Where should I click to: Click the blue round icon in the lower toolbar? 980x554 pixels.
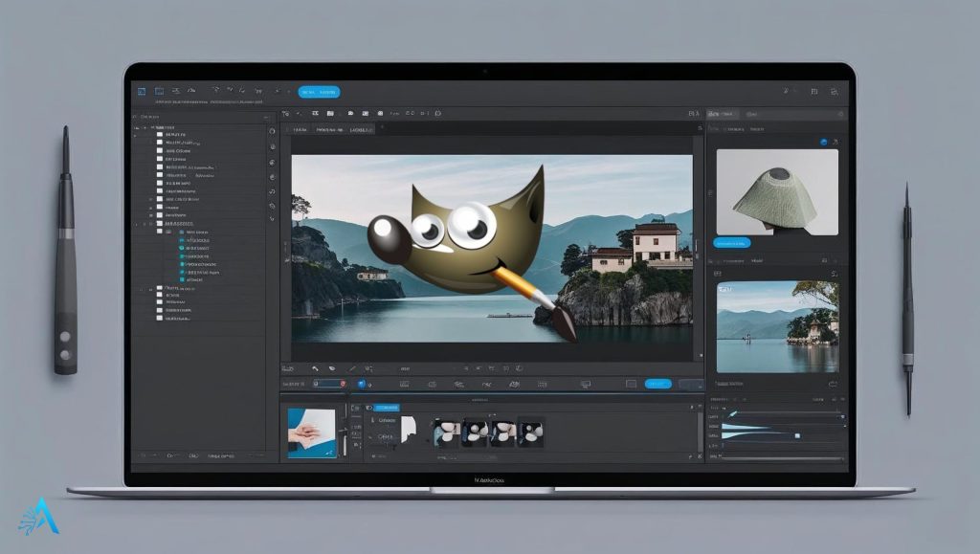pyautogui.click(x=361, y=384)
